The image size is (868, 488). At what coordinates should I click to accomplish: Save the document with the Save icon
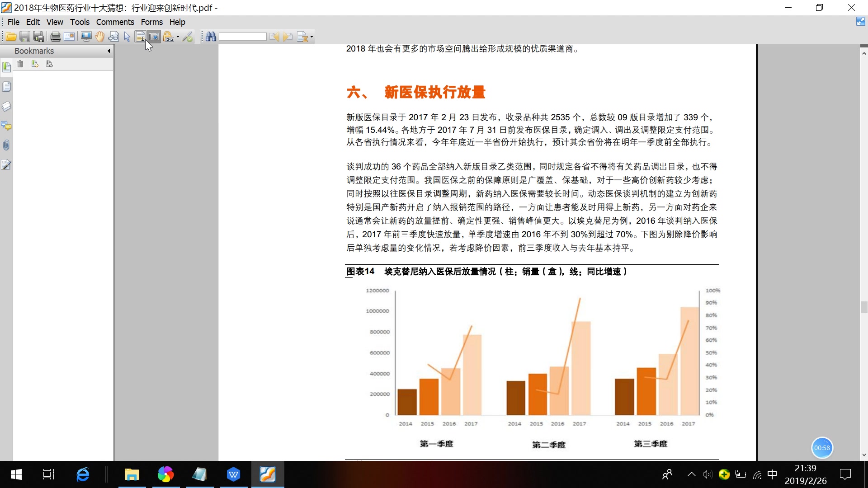(x=24, y=37)
